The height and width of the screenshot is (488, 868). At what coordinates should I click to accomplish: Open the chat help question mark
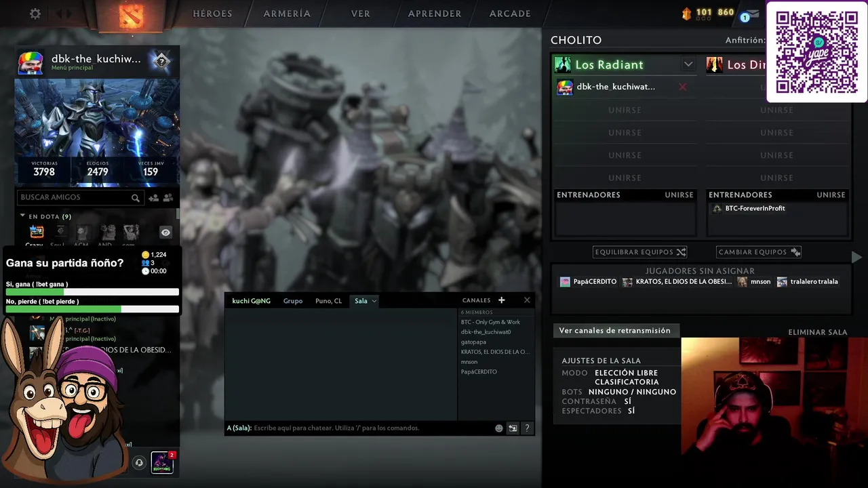(x=527, y=428)
